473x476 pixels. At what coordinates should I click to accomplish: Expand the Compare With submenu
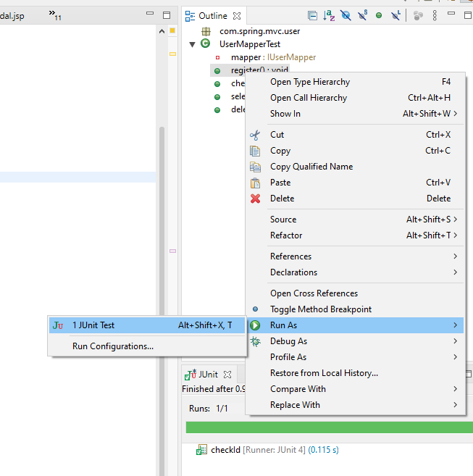coord(355,389)
